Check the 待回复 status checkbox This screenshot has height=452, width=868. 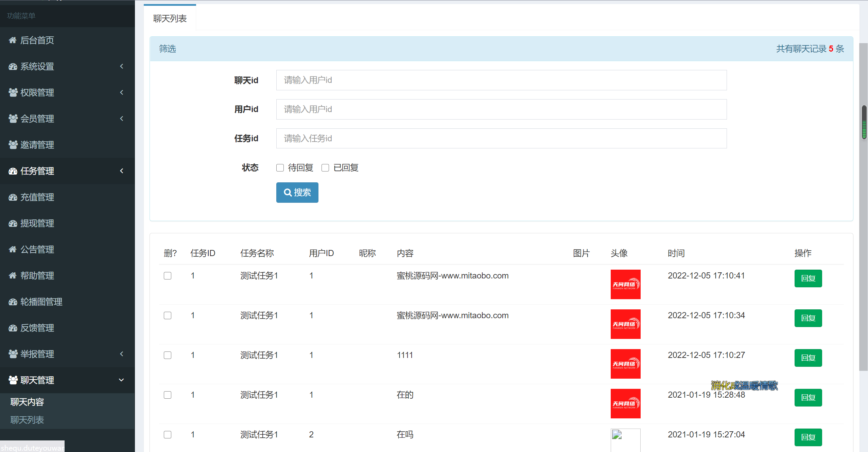pos(280,168)
